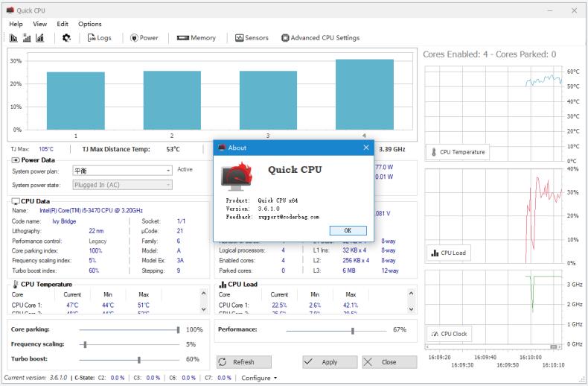Click the CPU Clock graph legend label

coord(450,334)
